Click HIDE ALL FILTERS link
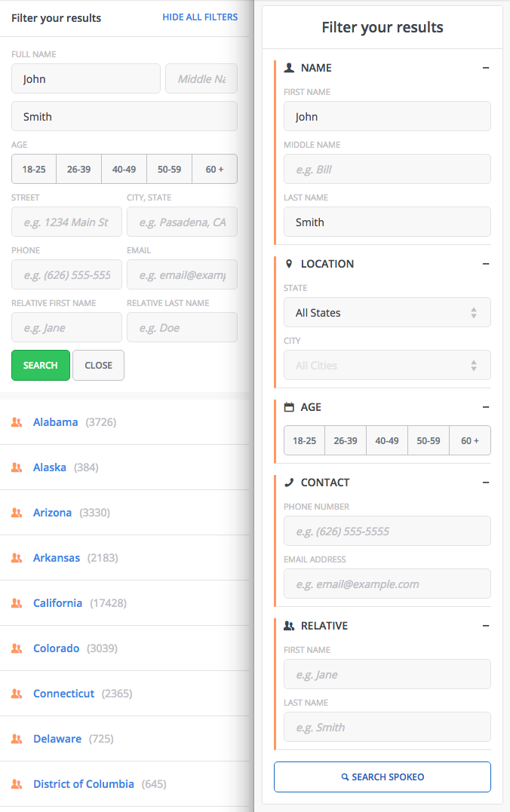The width and height of the screenshot is (510, 812). [200, 17]
